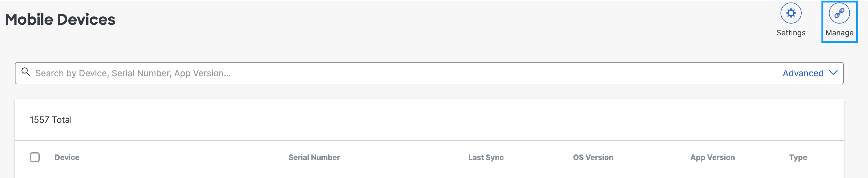Sort by the Type column header
Viewport: 868px width, 178px height.
(798, 158)
